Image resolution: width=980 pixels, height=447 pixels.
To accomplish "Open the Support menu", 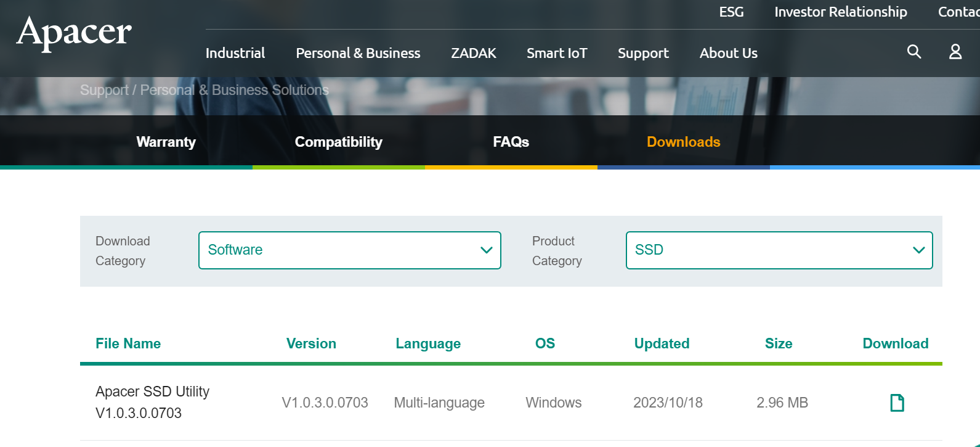I will pos(643,54).
